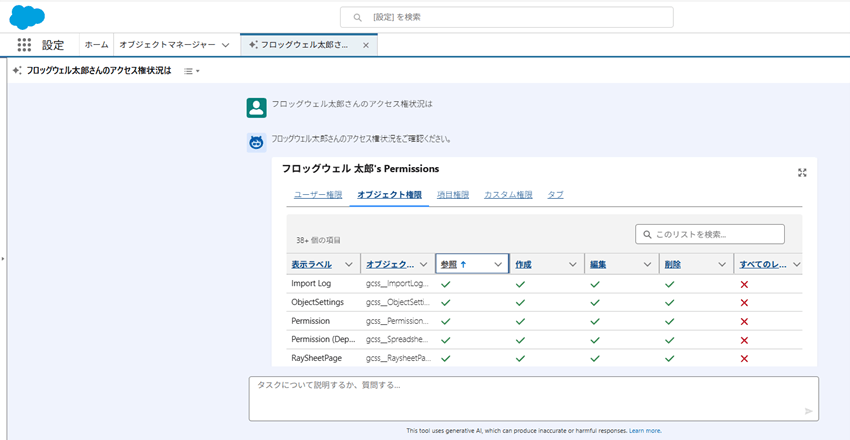
Task: Click the Salesforce cloud logo
Action: click(27, 16)
